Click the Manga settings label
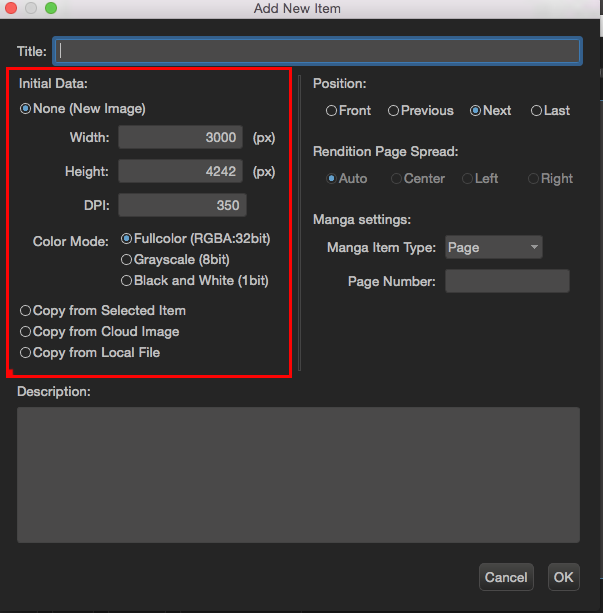 point(362,220)
